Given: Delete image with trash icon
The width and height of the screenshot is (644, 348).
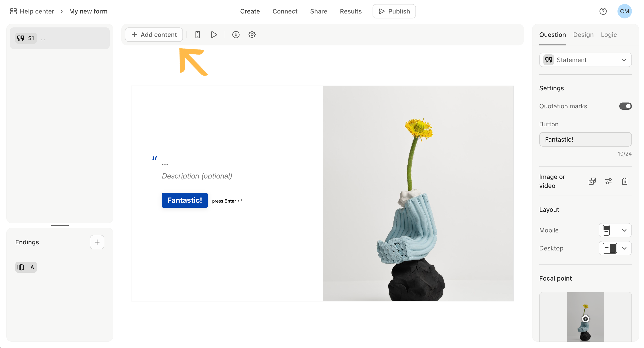Looking at the screenshot, I should point(624,181).
